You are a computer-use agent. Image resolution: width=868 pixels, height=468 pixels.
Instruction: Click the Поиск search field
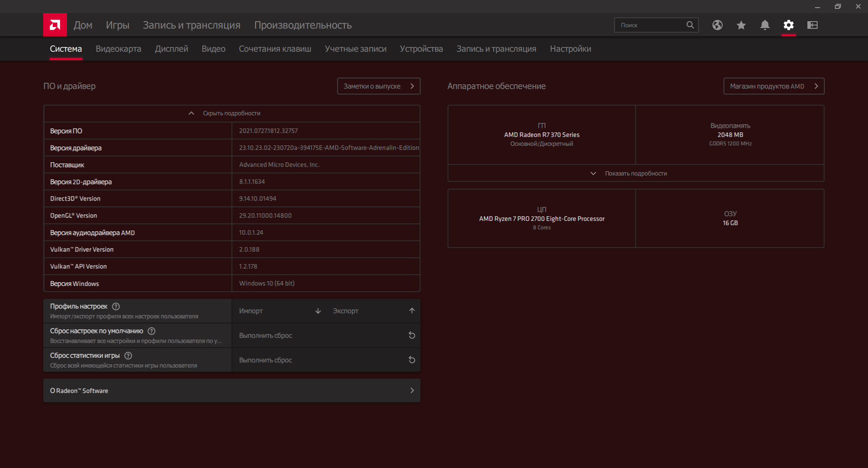pos(651,25)
